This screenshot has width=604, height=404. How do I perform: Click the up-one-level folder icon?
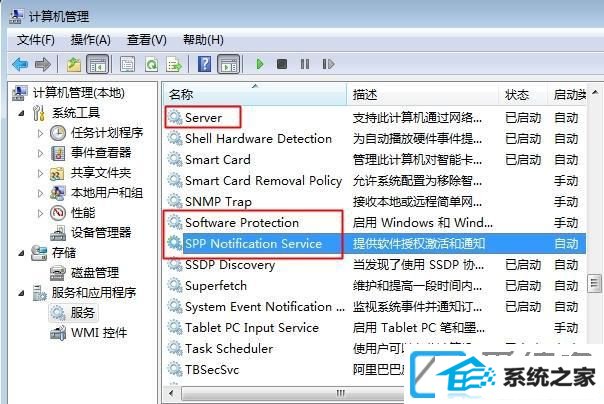(74, 64)
